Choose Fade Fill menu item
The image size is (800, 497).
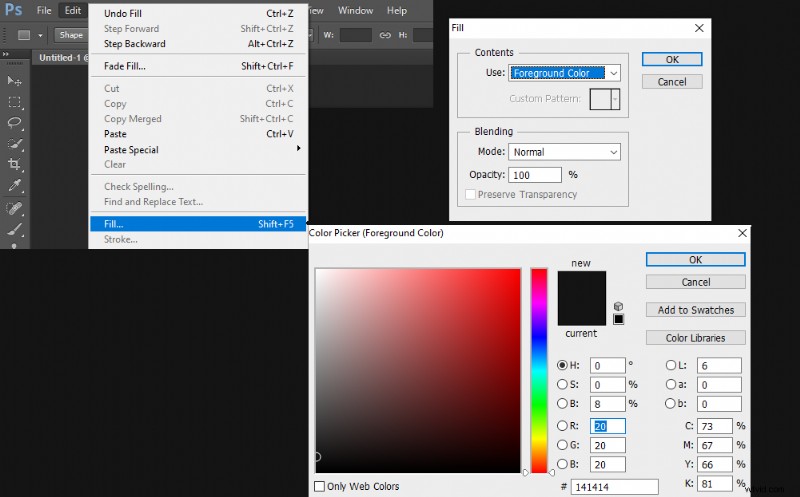[198, 66]
